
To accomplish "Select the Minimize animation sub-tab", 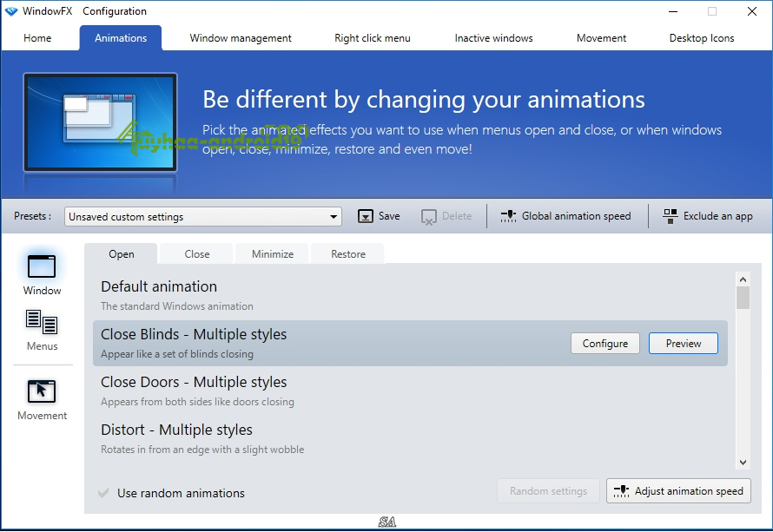I will coord(273,254).
